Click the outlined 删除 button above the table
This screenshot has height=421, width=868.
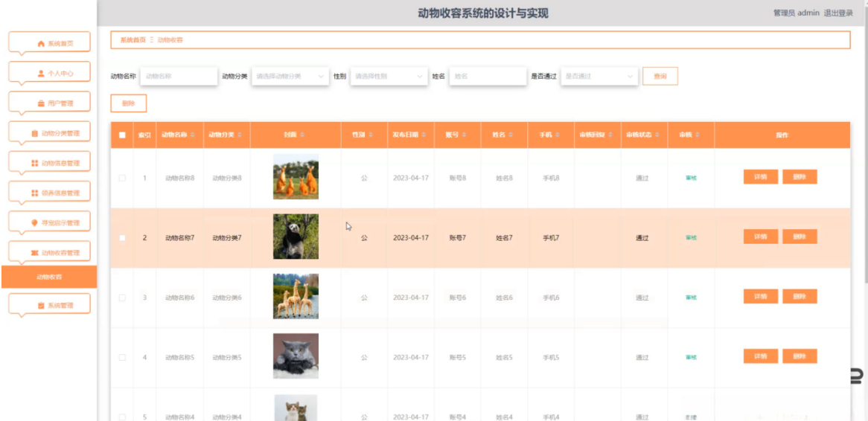(x=129, y=103)
